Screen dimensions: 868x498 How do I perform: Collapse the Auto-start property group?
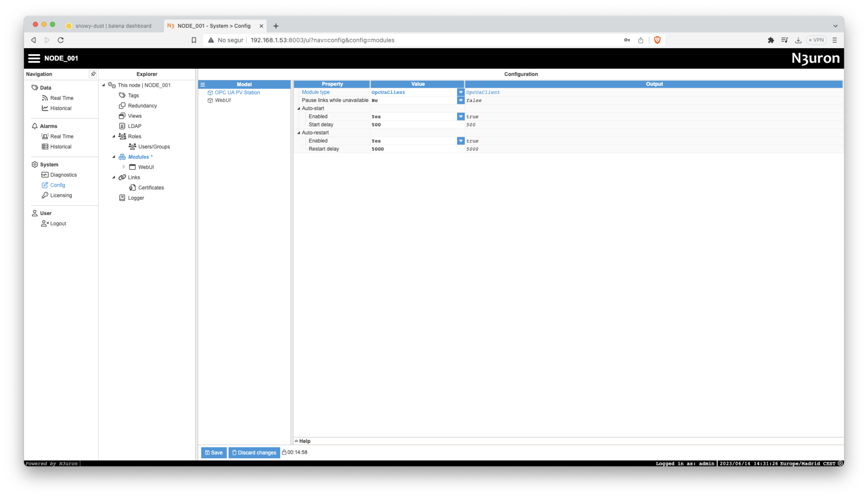click(x=298, y=108)
